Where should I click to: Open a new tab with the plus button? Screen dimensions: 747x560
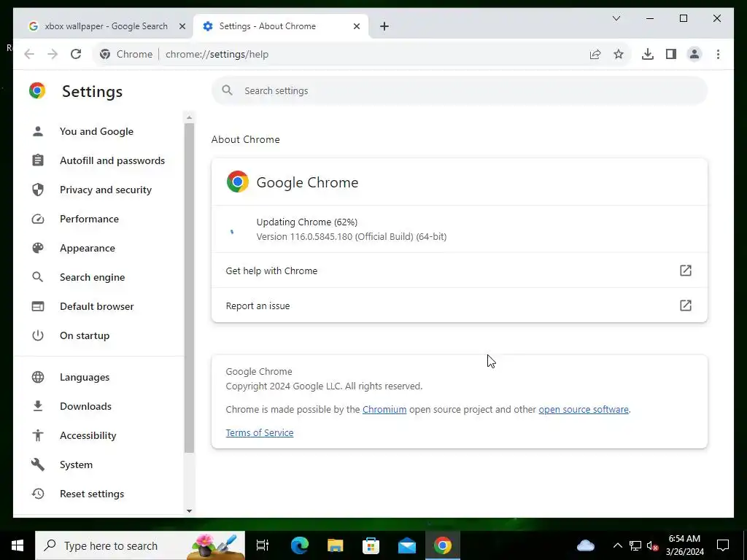tap(384, 26)
